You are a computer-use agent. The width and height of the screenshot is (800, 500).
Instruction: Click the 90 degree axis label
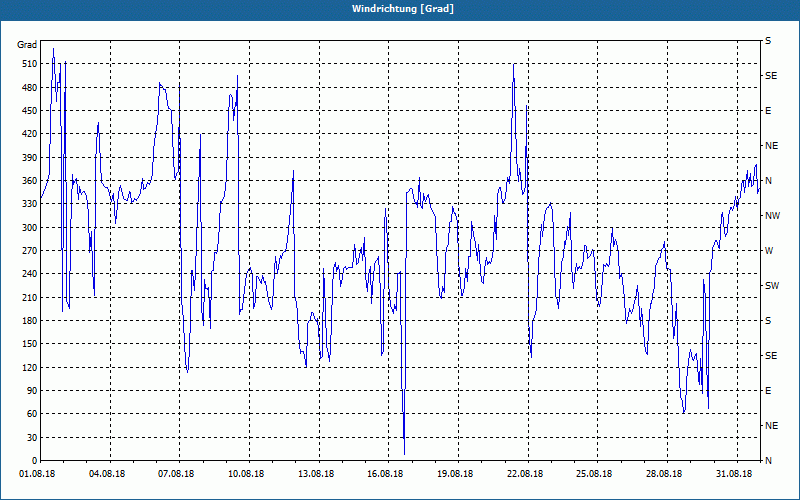[32, 390]
